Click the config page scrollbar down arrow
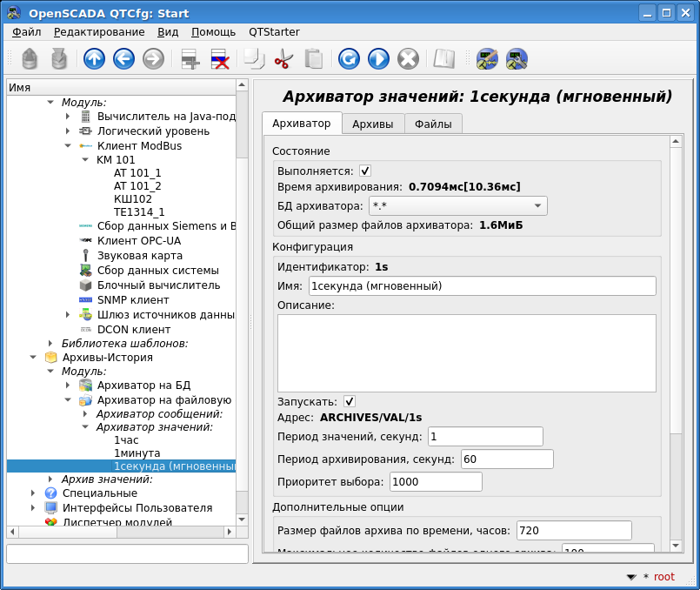Viewport: 700px width, 590px height. tap(676, 546)
